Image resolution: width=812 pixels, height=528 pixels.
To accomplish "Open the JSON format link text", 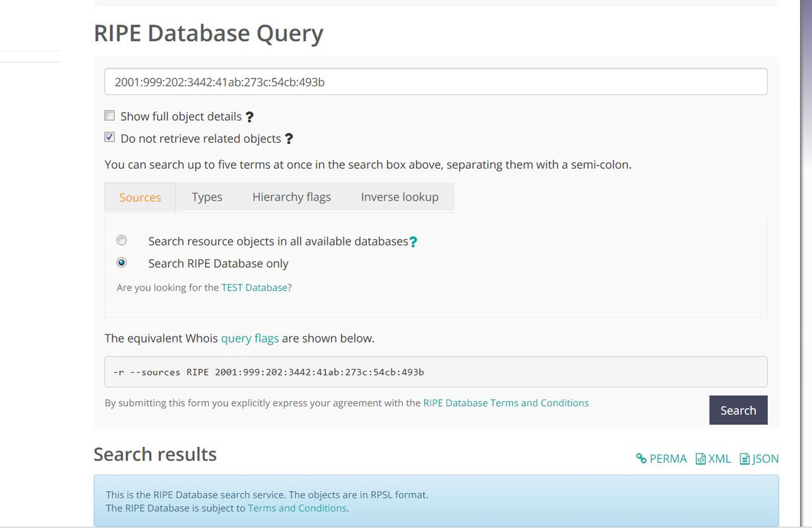I will point(765,459).
